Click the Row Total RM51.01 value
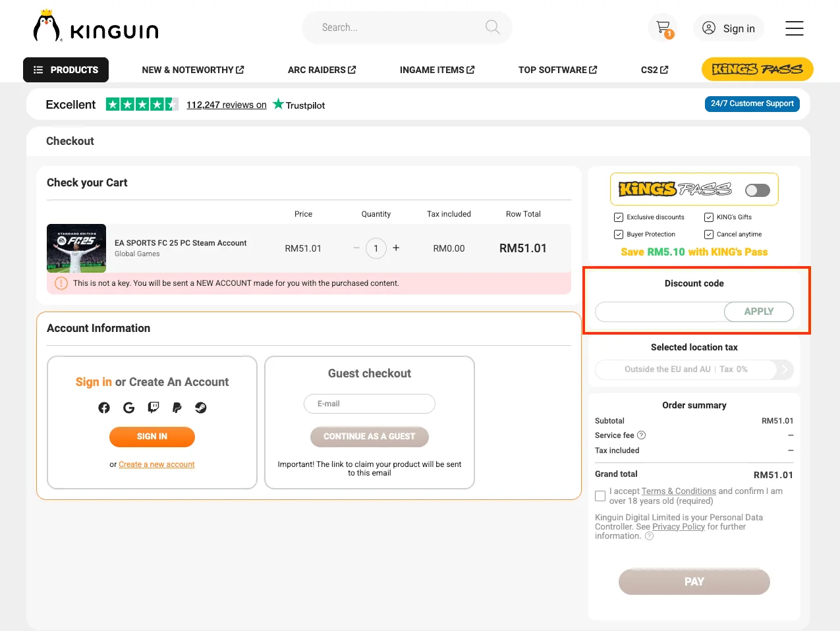Screen dimensions: 840x631 coord(523,248)
